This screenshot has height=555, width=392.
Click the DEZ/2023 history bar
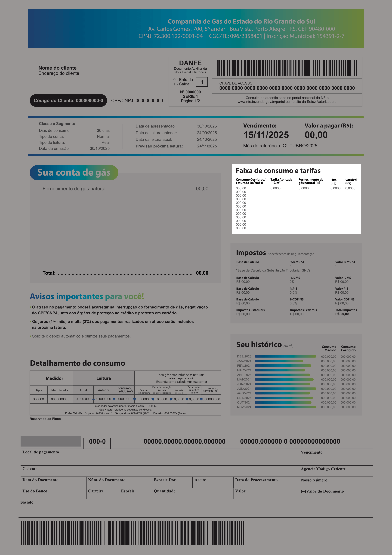pos(285,356)
